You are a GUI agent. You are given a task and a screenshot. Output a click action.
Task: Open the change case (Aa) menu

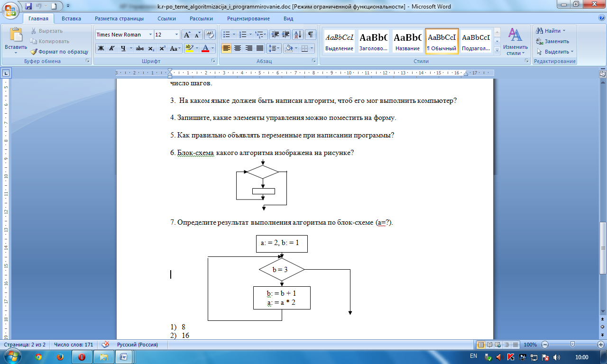(x=175, y=48)
